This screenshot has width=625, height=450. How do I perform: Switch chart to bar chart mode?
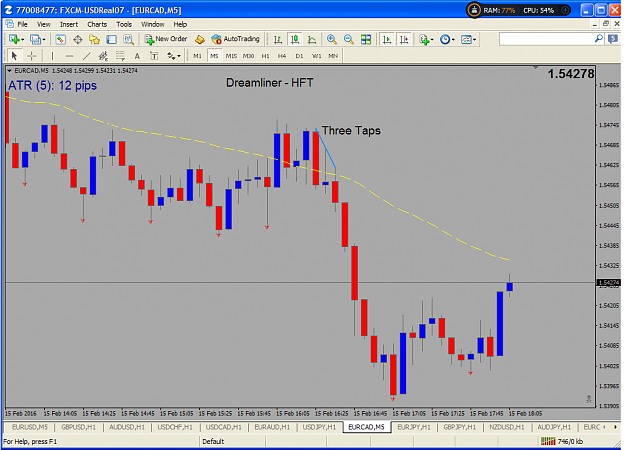coord(278,39)
